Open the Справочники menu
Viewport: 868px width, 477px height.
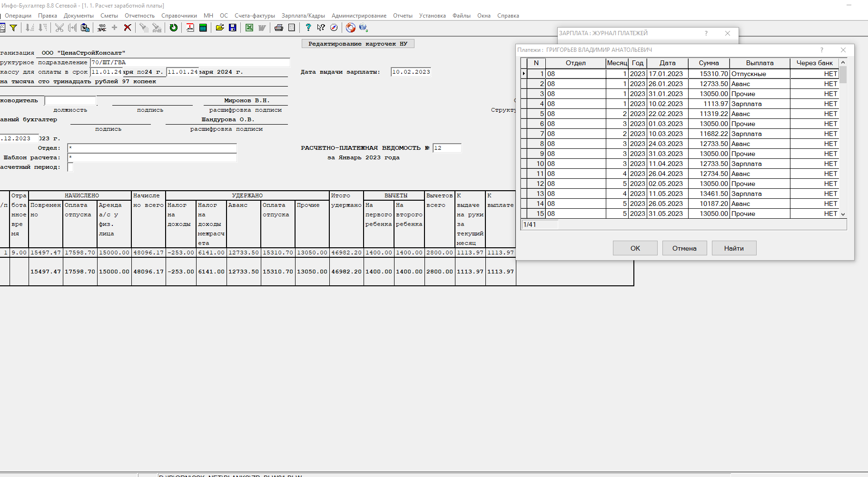pos(179,16)
